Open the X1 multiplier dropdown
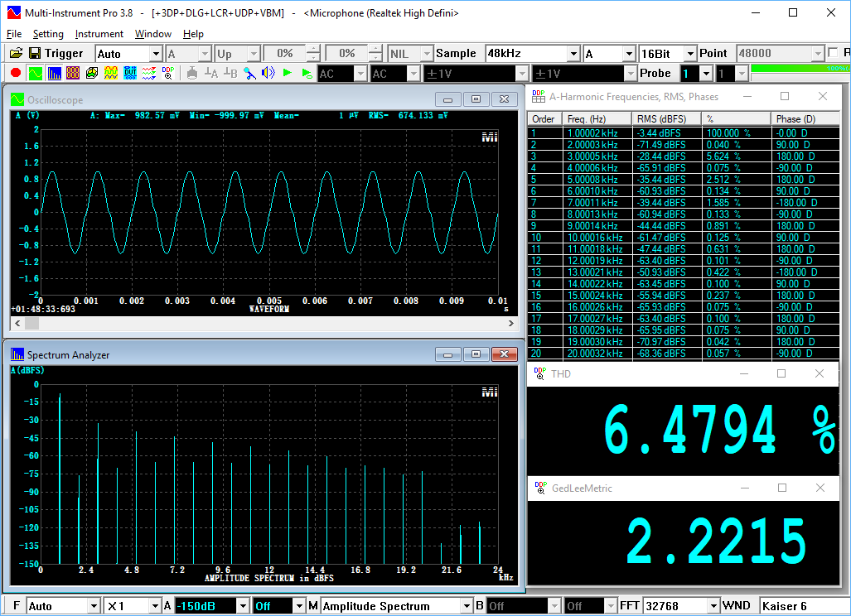Viewport: 851px width, 616px height. coord(155,606)
